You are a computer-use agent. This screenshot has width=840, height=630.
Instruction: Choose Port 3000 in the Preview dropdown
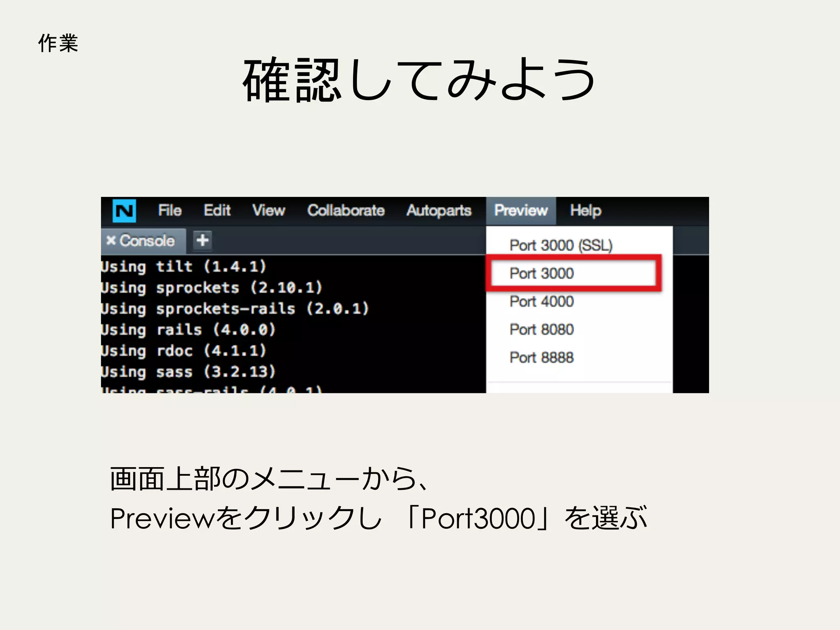[541, 273]
